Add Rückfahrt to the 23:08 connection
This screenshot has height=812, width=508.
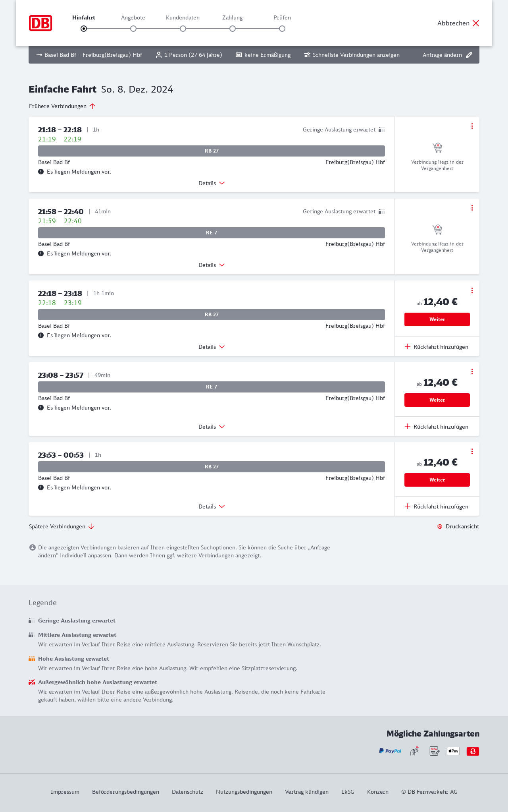pyautogui.click(x=437, y=427)
